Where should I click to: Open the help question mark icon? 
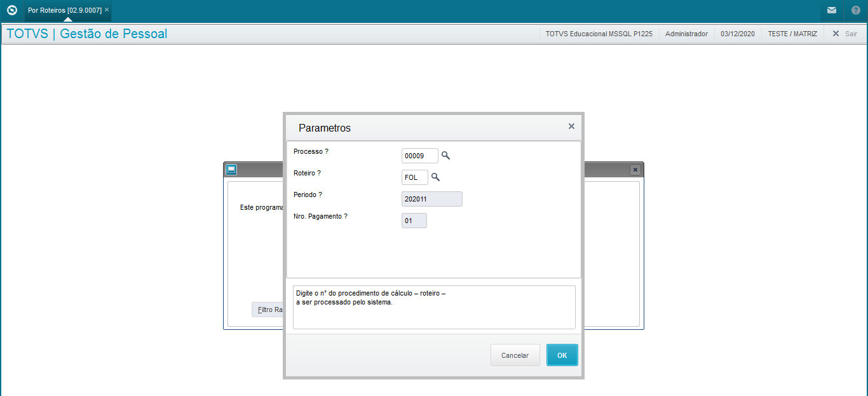[x=856, y=10]
